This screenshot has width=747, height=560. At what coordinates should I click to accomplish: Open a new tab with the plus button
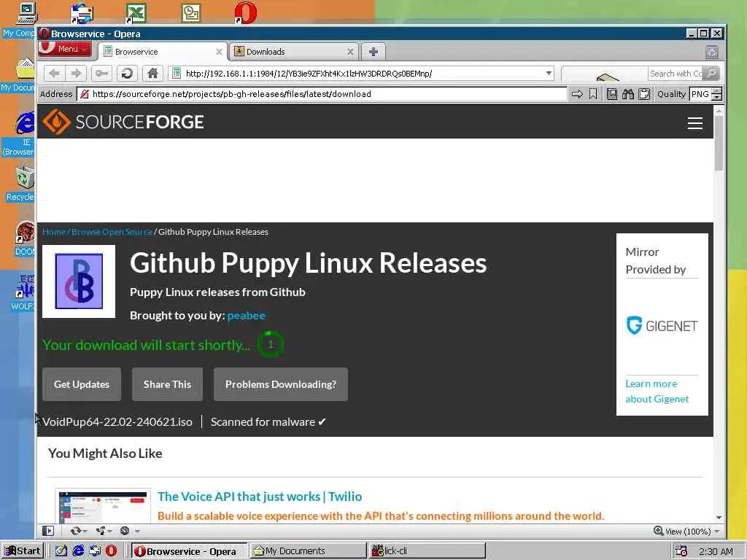pos(373,52)
